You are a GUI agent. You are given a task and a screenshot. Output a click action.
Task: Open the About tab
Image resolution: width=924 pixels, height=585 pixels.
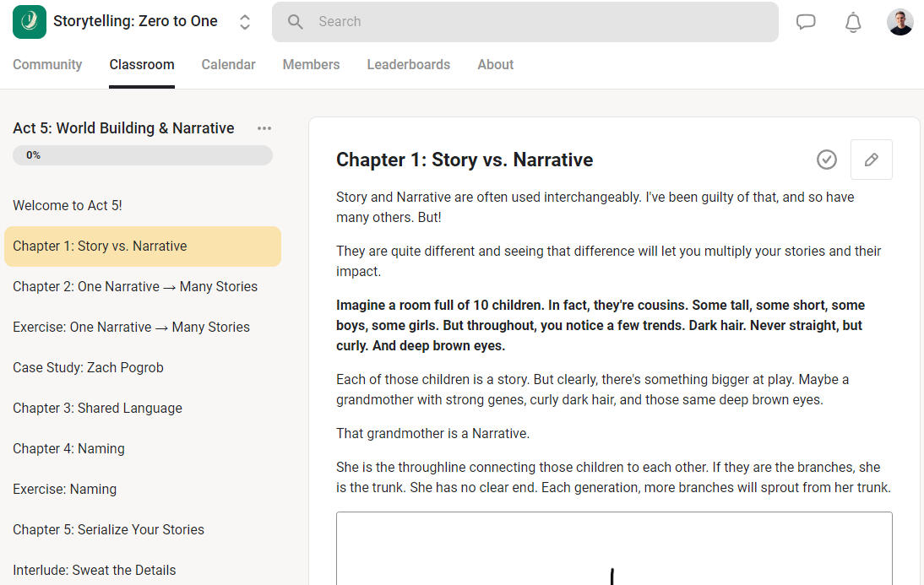point(495,65)
